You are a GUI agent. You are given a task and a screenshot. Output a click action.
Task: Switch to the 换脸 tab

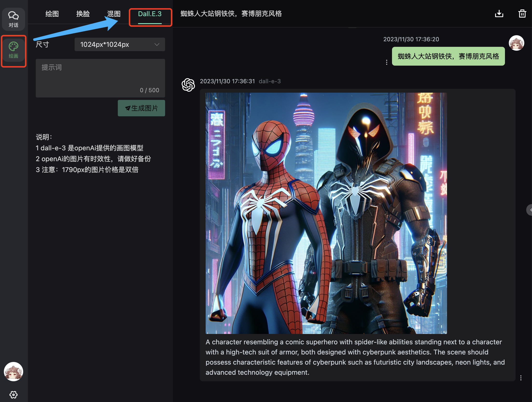pos(83,14)
